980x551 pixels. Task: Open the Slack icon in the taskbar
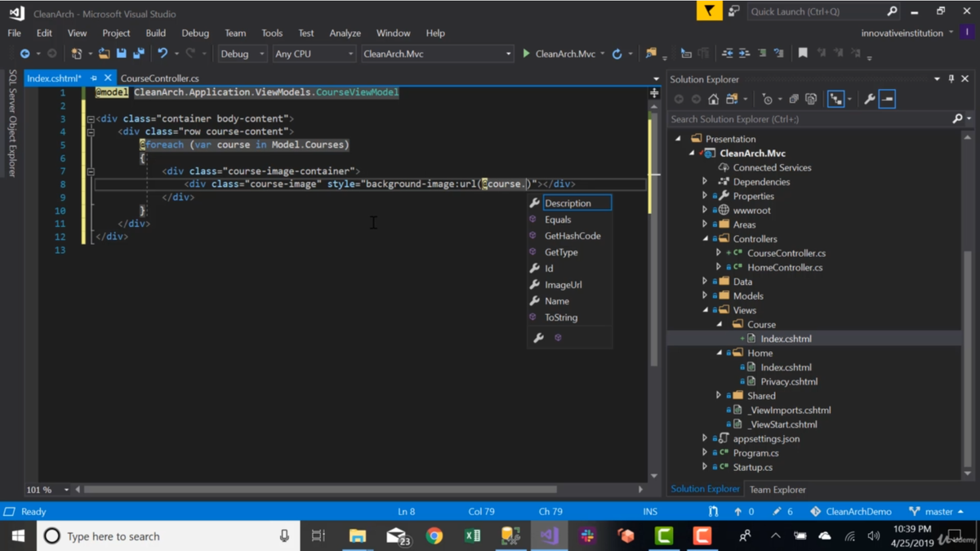pos(587,536)
